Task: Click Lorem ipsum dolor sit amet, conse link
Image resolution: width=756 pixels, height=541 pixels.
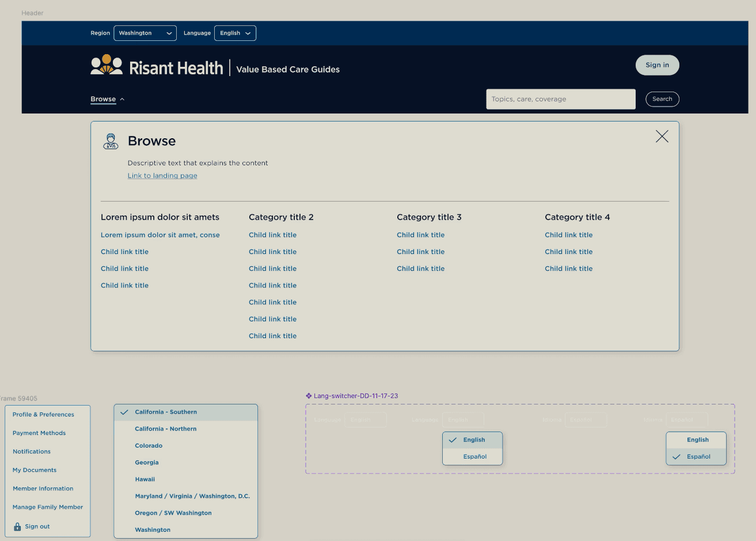Action: tap(160, 235)
